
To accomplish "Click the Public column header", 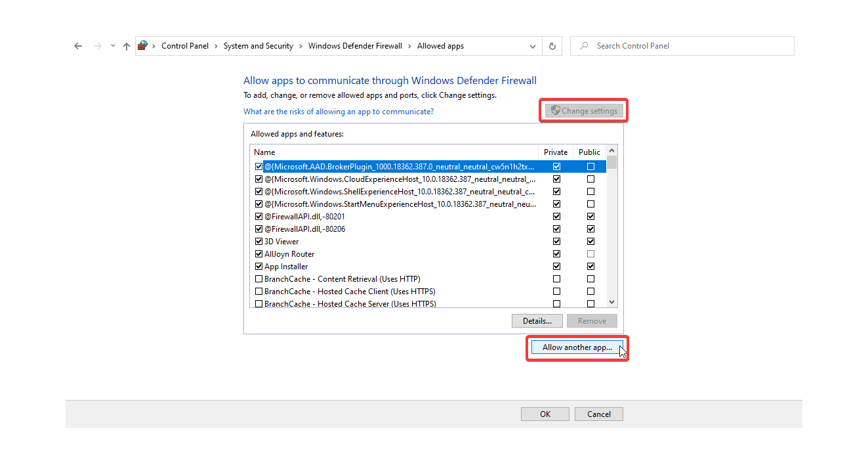I will (589, 152).
